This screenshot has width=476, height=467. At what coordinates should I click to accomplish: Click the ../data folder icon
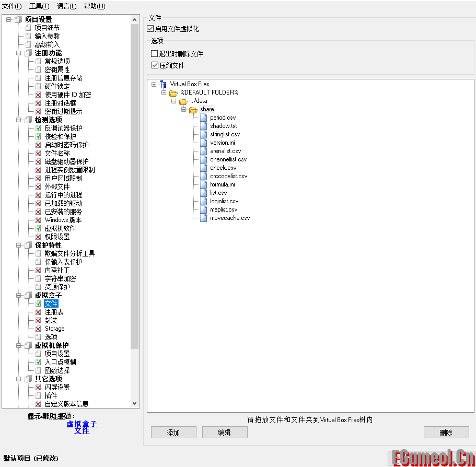182,101
